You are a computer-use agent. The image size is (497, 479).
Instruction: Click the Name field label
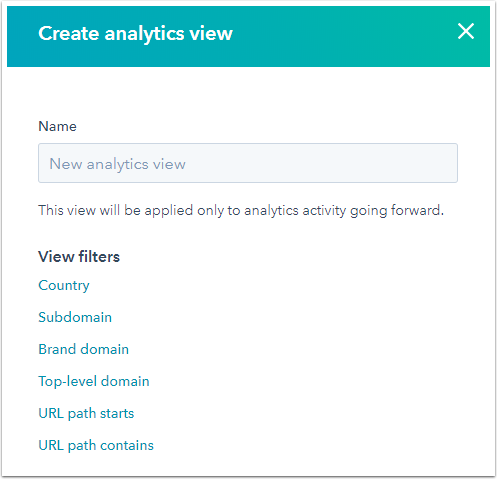pos(57,126)
